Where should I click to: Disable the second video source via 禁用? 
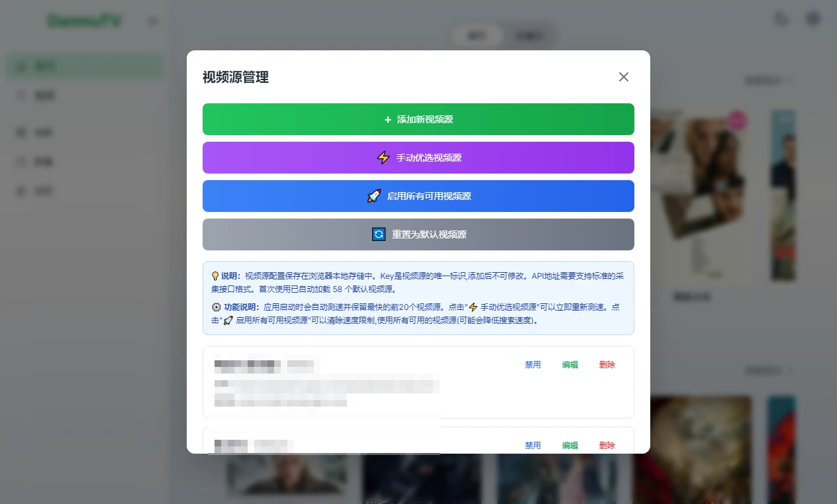(532, 446)
